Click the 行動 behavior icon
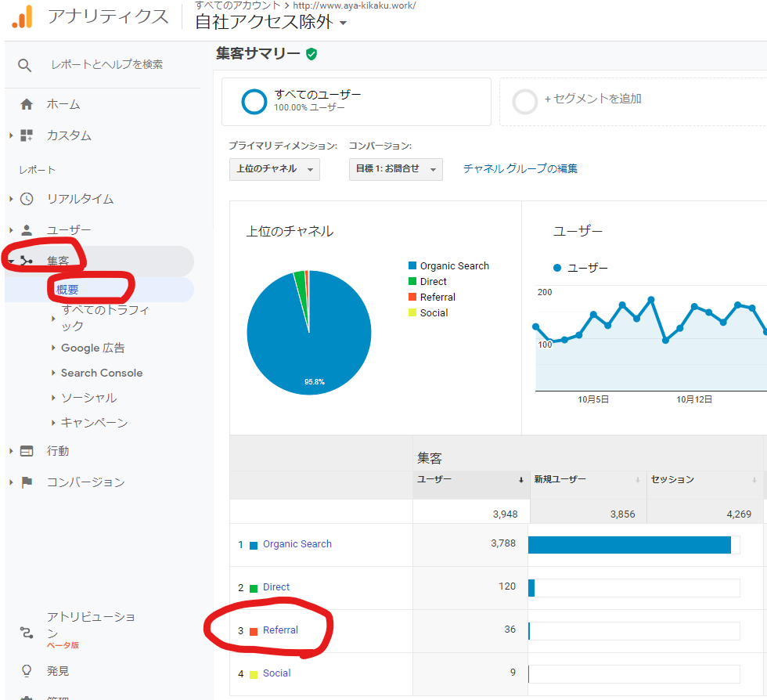This screenshot has height=700, width=767. [27, 451]
